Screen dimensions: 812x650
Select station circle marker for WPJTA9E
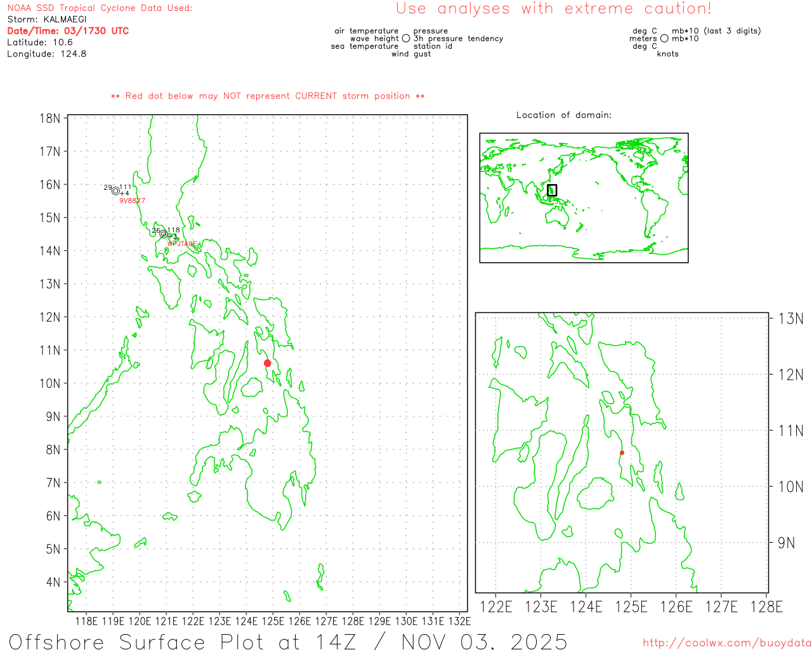164,234
